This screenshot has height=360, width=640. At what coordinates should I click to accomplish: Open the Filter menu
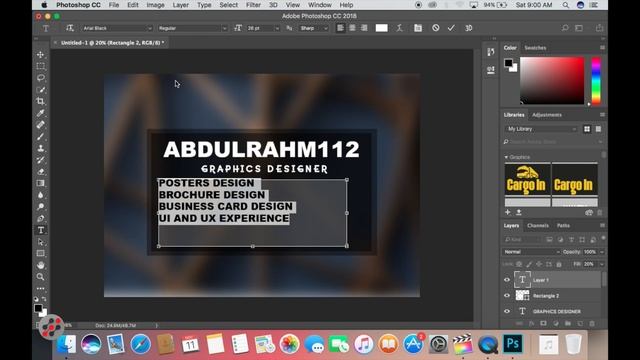coord(253,5)
